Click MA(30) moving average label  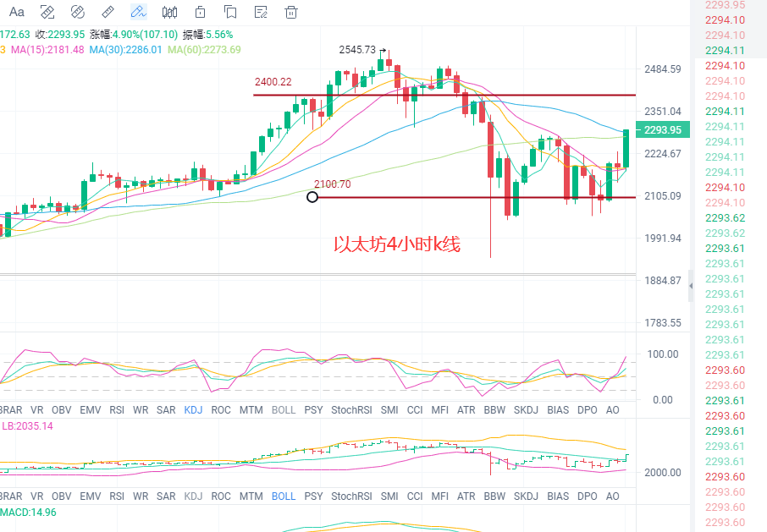(128, 49)
